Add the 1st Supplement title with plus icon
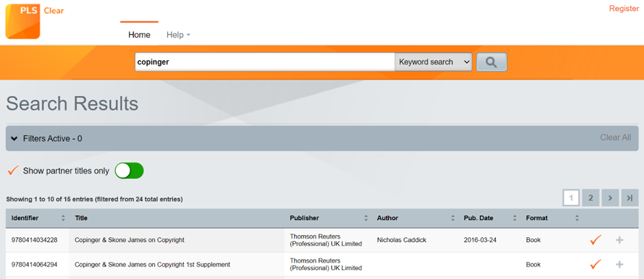The height and width of the screenshot is (279, 644). pyautogui.click(x=619, y=264)
